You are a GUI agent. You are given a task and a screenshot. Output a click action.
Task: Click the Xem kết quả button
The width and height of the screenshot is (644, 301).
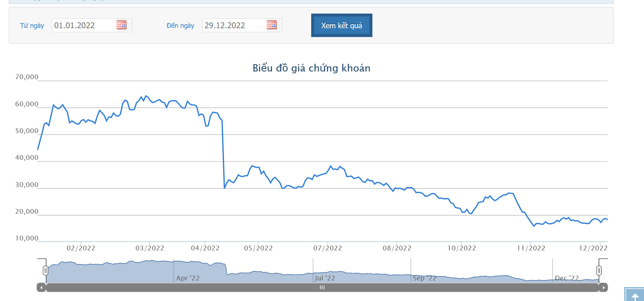tap(342, 25)
